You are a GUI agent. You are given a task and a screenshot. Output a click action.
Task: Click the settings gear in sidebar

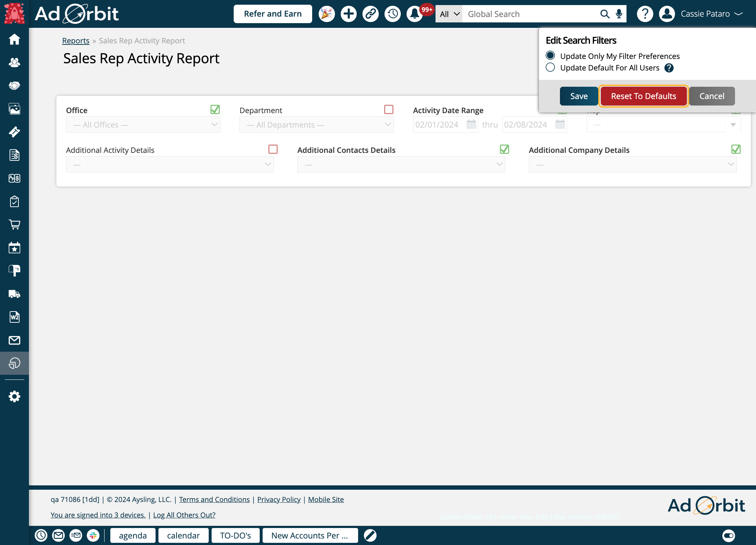(14, 396)
